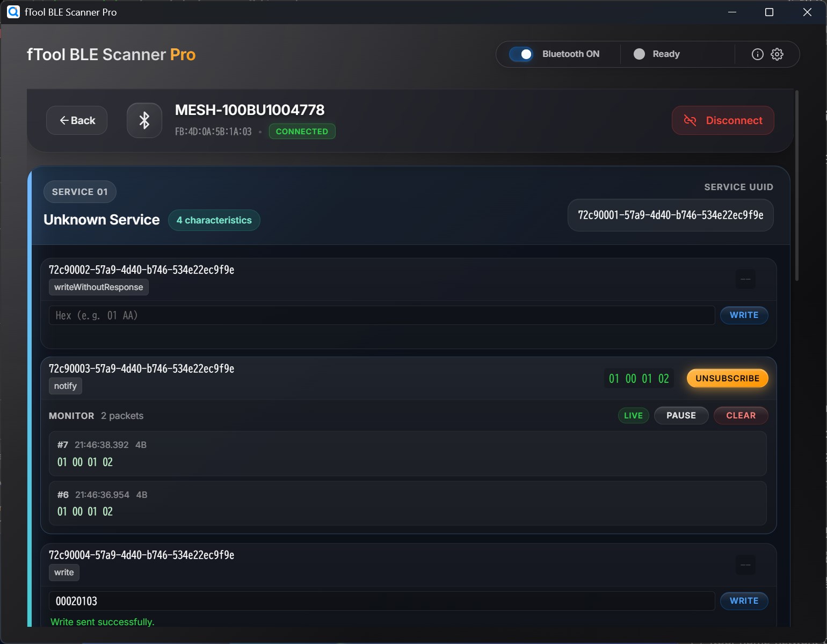This screenshot has width=827, height=644.
Task: Click the value dashes on characteristic 72c90004
Action: point(745,565)
